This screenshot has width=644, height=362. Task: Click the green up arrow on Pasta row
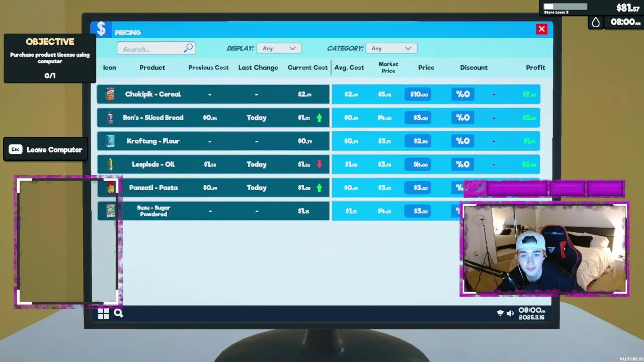tap(319, 188)
